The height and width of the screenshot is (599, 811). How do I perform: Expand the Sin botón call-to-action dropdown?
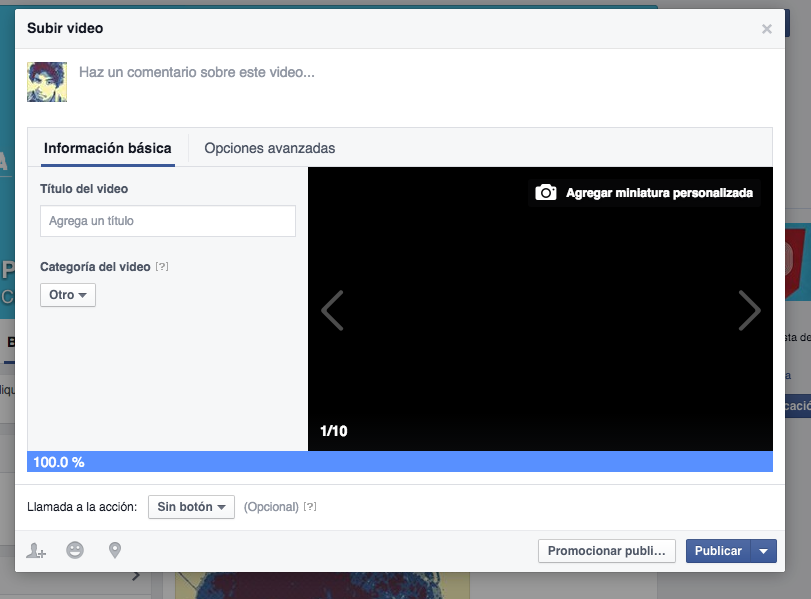point(191,506)
